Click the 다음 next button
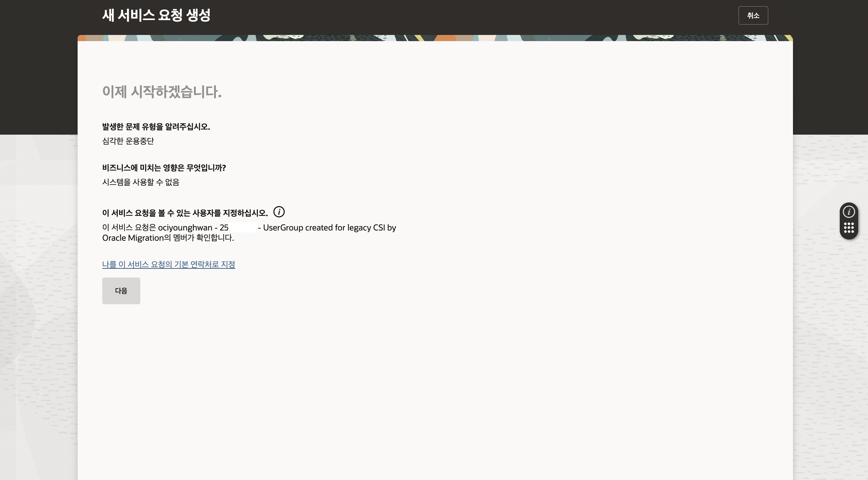The height and width of the screenshot is (480, 868). pos(121,291)
